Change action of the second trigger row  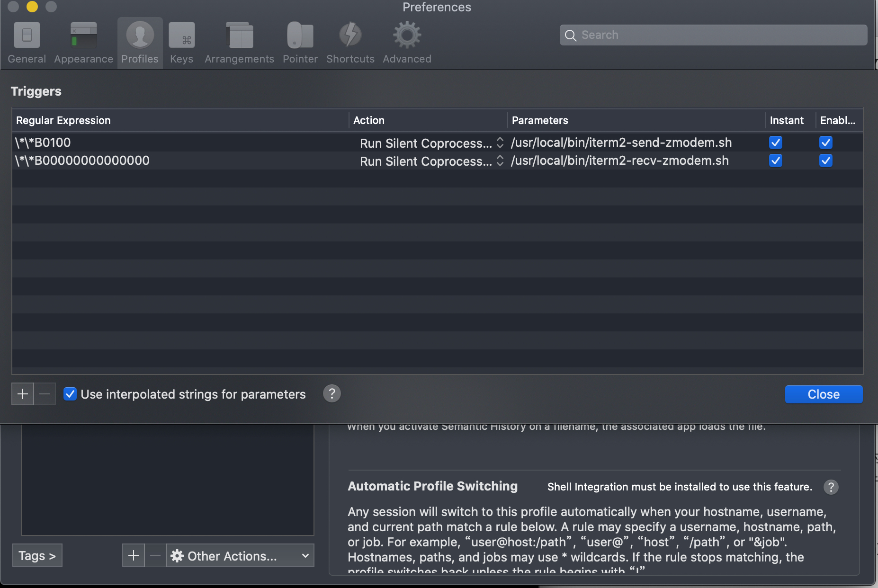pos(500,161)
